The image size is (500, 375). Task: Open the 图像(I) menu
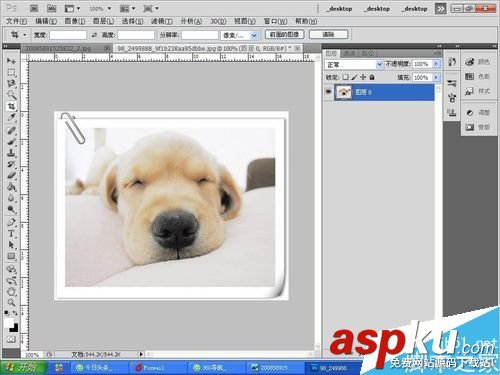point(75,21)
